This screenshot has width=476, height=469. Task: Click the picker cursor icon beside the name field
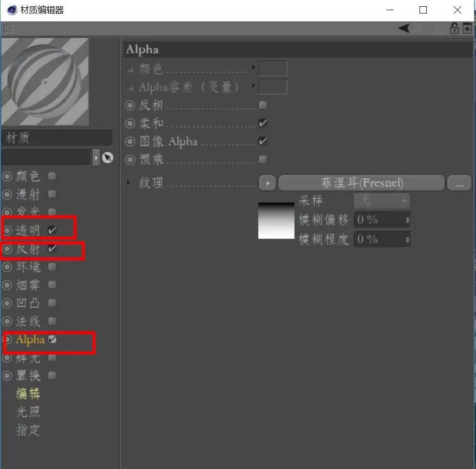(108, 157)
